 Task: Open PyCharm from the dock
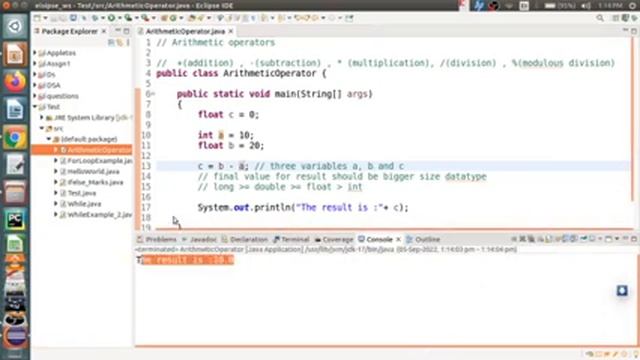click(x=15, y=220)
